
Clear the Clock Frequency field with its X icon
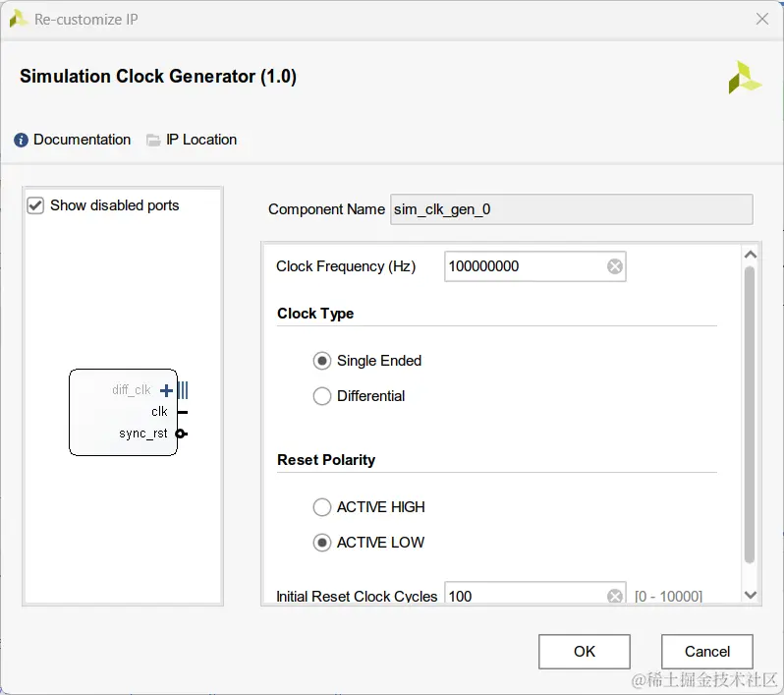click(x=614, y=266)
